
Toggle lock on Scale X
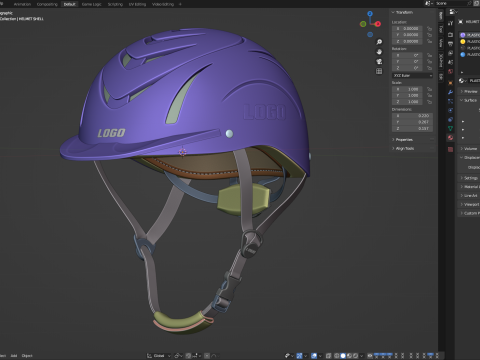click(x=429, y=89)
